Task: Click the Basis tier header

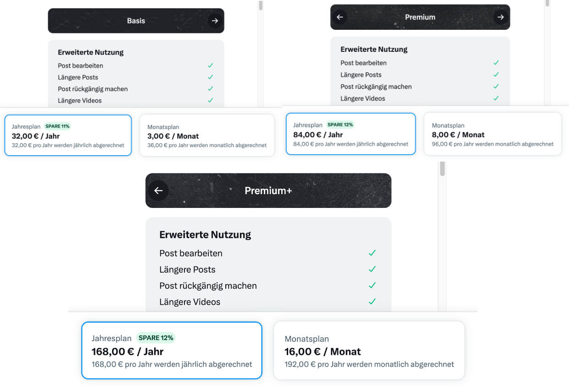Action: tap(136, 21)
